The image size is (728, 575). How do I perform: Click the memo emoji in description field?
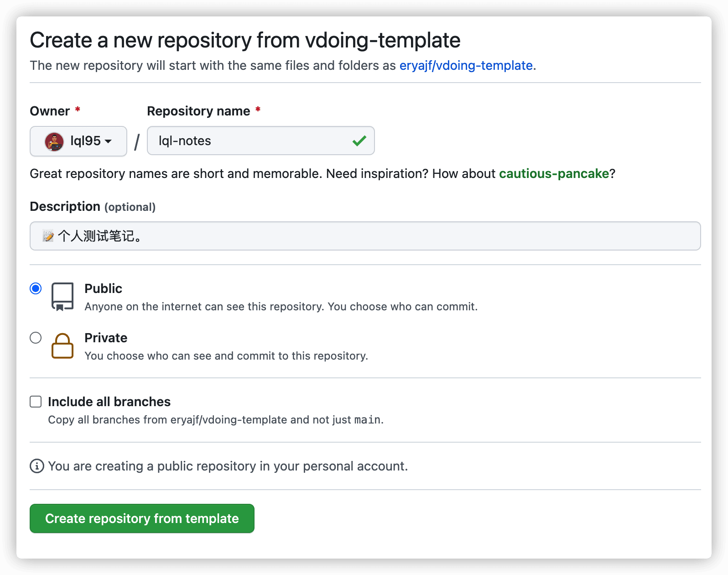pyautogui.click(x=48, y=236)
